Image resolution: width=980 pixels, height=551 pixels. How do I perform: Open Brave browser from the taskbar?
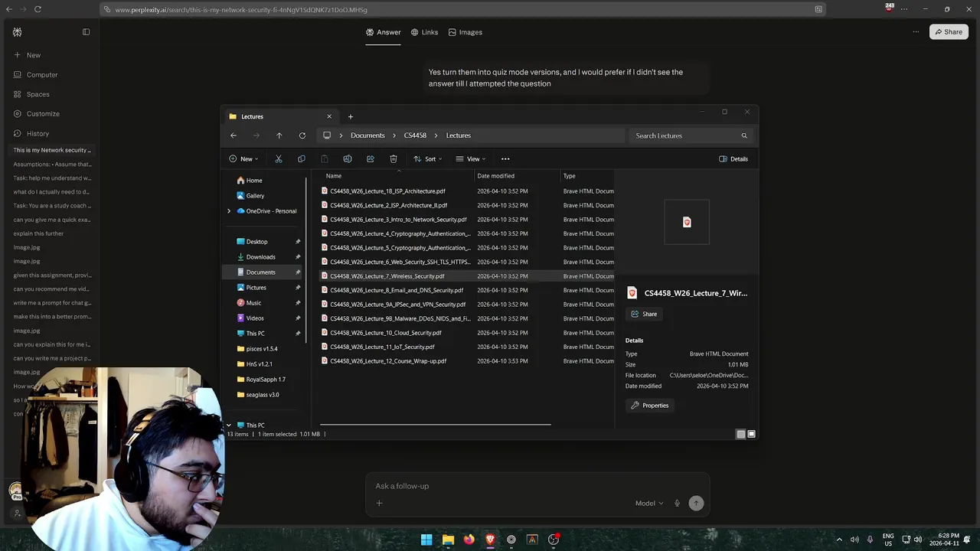tap(490, 540)
